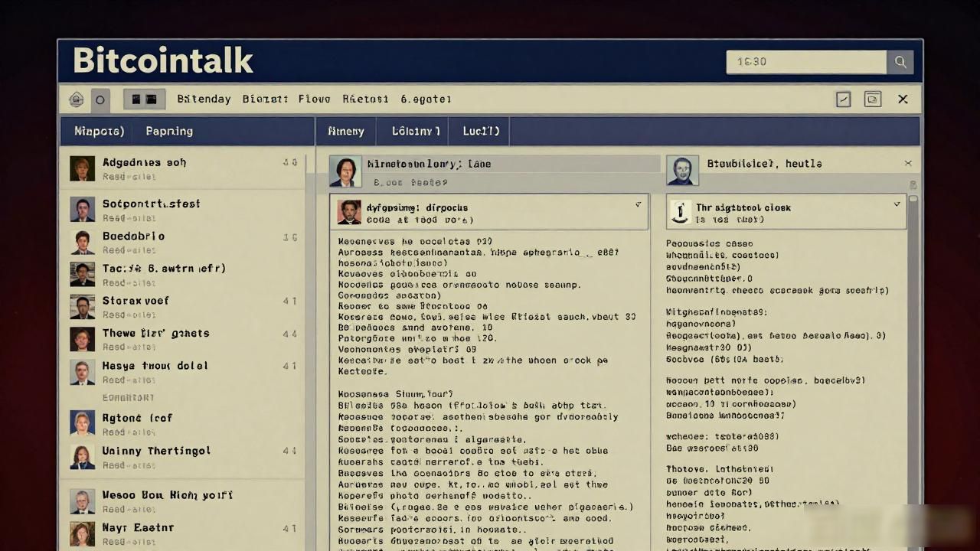Select the "Uninny Thertingol" entry
This screenshot has width=980, height=551.
pos(182,457)
